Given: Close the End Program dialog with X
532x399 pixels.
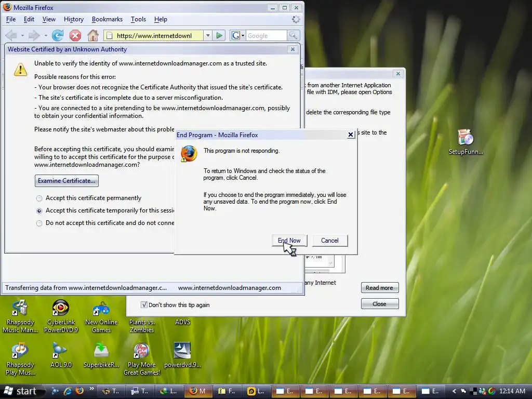Looking at the screenshot, I should [351, 135].
